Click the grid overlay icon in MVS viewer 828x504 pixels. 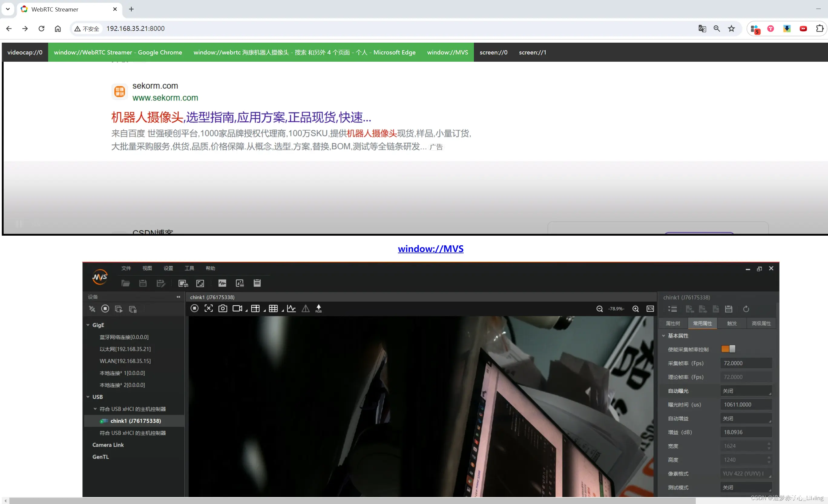273,308
